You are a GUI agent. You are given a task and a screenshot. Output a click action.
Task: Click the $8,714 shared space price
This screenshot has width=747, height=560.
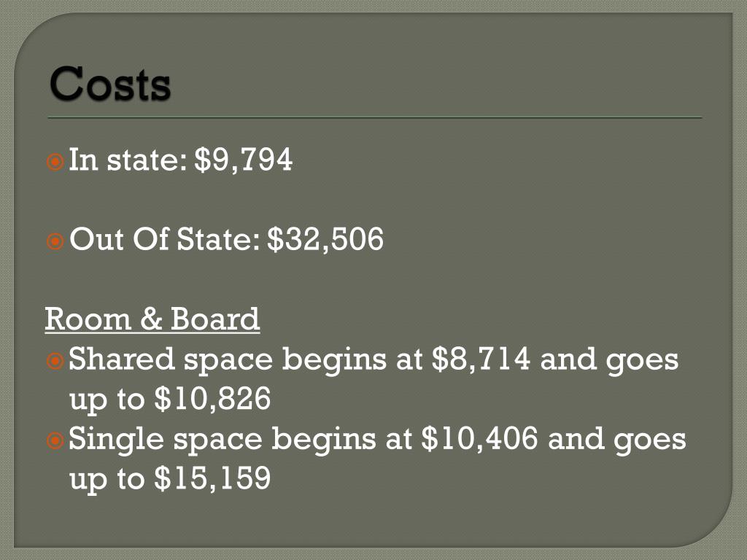coord(481,359)
